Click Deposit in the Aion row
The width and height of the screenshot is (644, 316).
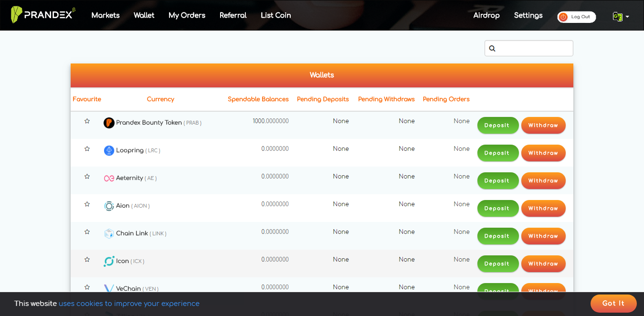(498, 208)
